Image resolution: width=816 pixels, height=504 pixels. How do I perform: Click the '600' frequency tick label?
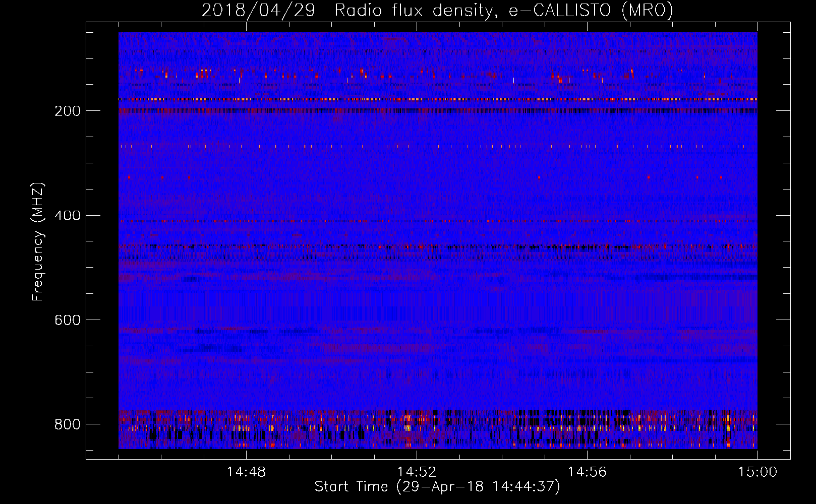[x=68, y=320]
